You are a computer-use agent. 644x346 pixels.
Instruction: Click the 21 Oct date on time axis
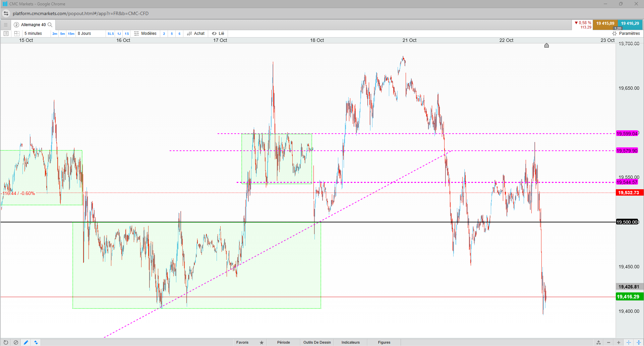[409, 40]
